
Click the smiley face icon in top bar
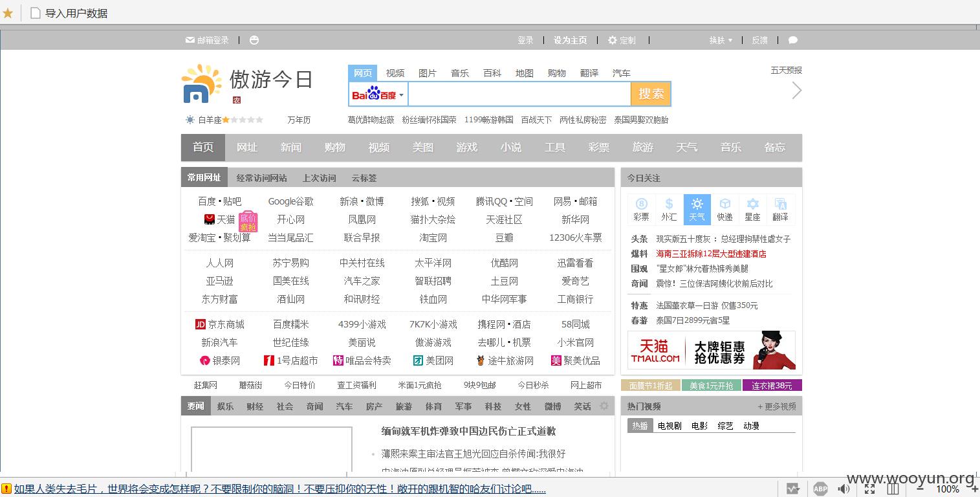[254, 40]
